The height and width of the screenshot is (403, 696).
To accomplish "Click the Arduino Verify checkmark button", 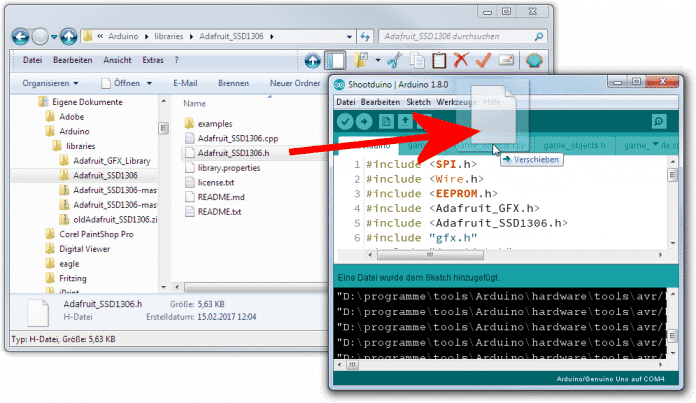I will click(x=345, y=121).
